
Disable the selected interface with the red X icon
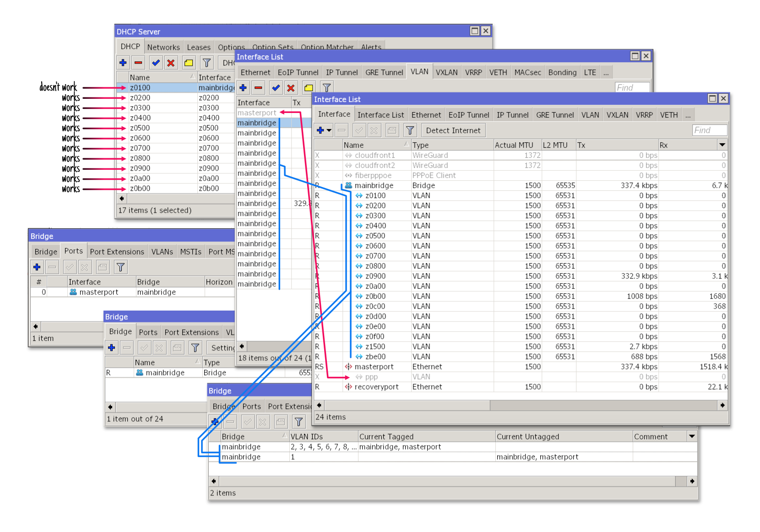[292, 87]
